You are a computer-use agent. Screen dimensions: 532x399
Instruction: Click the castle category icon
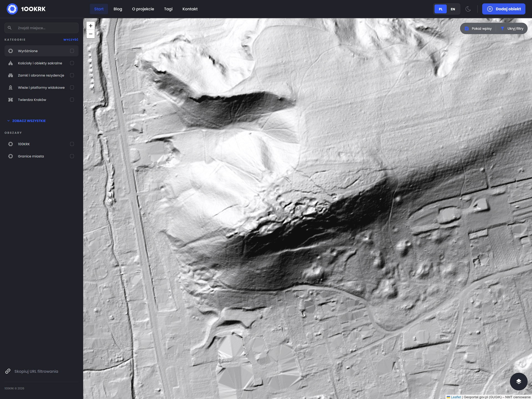[x=11, y=75]
